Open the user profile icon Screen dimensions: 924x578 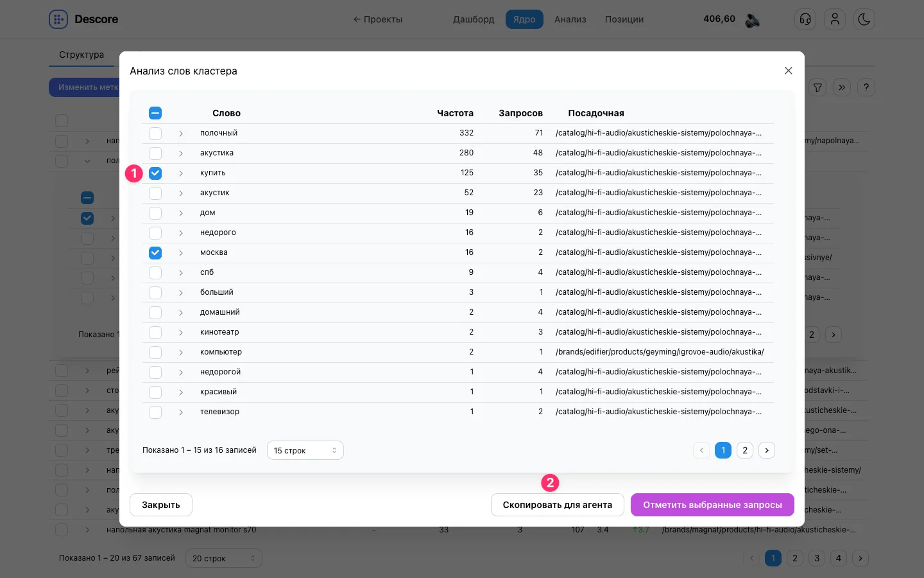coord(835,19)
